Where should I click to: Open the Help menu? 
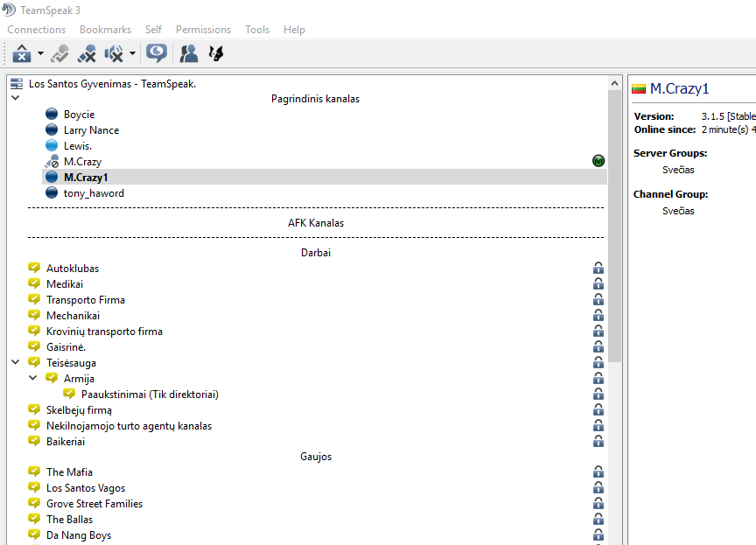(x=294, y=30)
